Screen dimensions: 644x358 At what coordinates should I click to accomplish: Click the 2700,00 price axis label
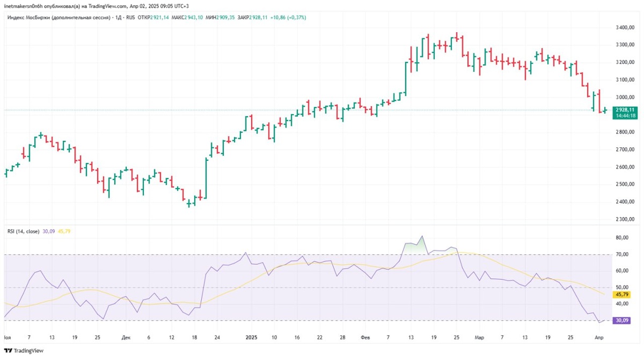coord(625,150)
